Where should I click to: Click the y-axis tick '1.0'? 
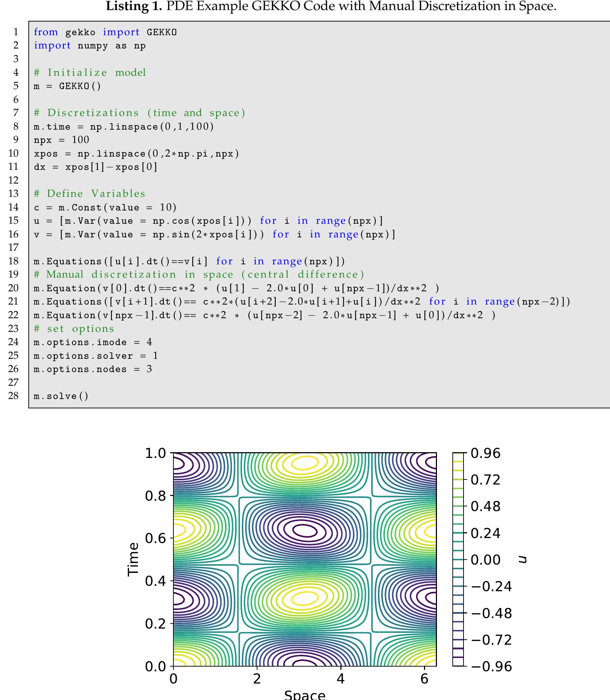click(155, 453)
